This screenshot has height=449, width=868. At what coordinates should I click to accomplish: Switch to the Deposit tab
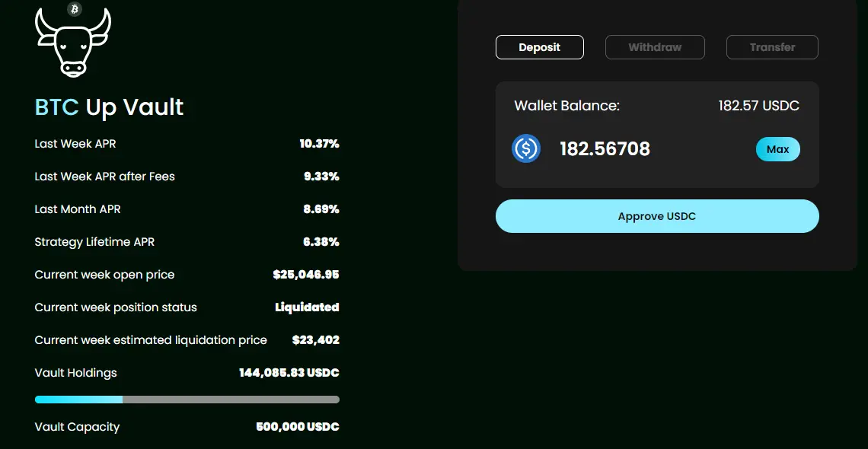click(540, 47)
